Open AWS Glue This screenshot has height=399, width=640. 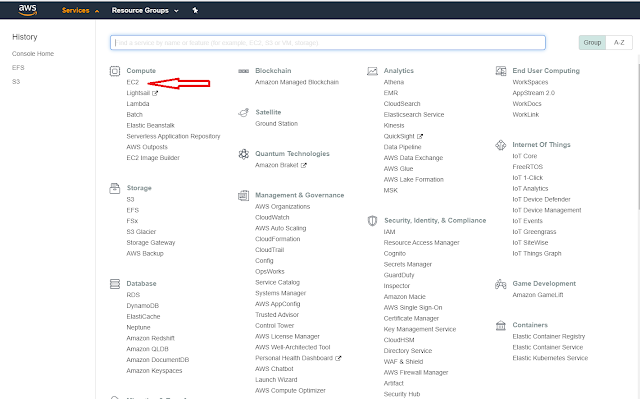(x=398, y=169)
